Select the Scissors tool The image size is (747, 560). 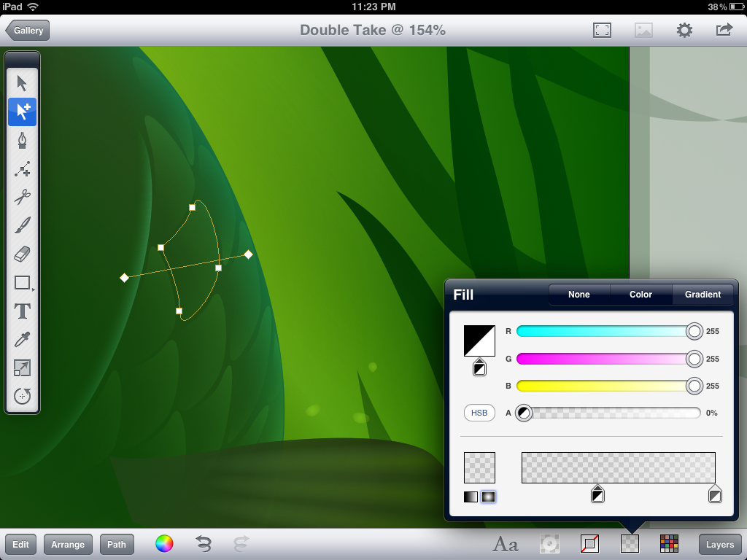click(x=23, y=197)
